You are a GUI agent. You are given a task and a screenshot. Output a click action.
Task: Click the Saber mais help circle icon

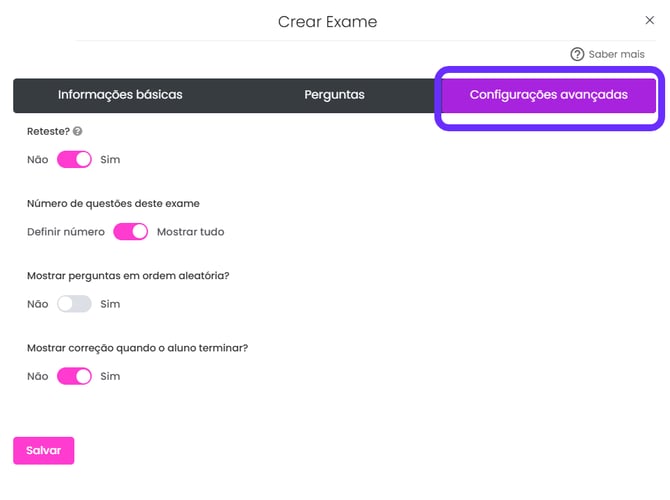point(577,54)
